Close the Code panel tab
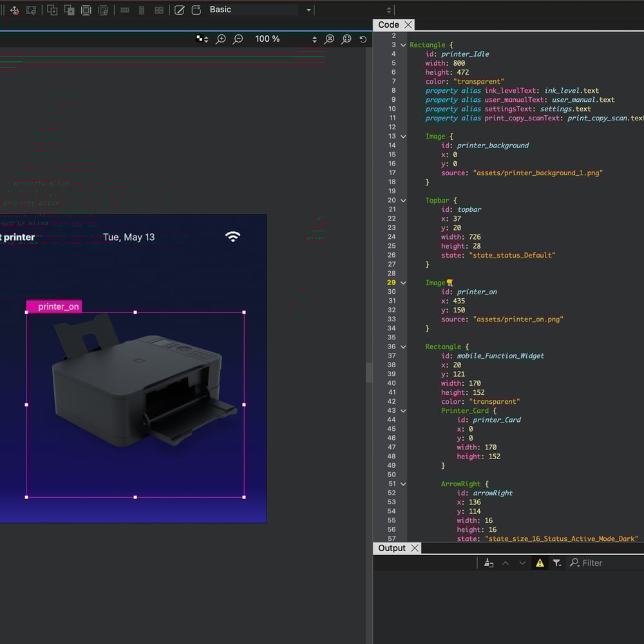644x644 pixels. click(x=408, y=24)
